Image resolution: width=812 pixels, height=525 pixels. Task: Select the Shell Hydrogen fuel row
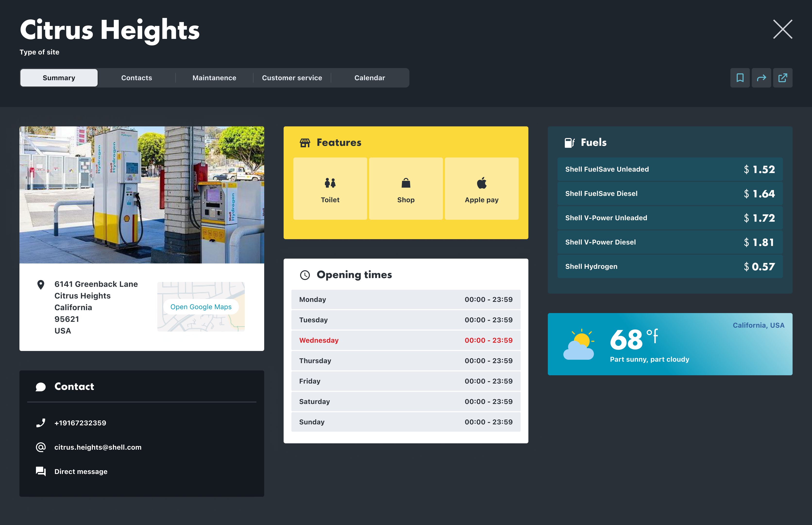pyautogui.click(x=670, y=267)
